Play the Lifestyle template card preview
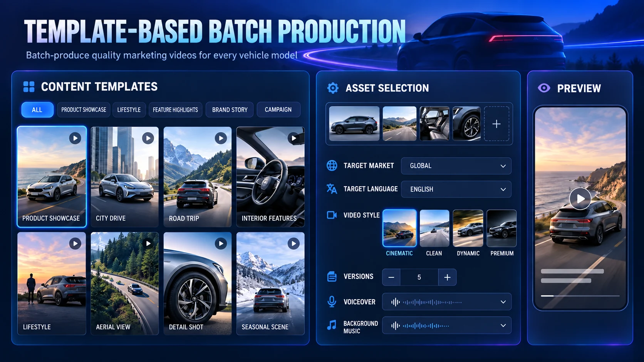Image resolution: width=644 pixels, height=362 pixels. pyautogui.click(x=75, y=244)
